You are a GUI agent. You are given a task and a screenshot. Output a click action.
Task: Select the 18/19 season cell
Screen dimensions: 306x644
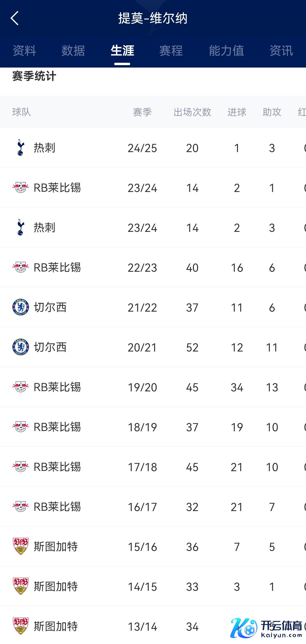(142, 427)
